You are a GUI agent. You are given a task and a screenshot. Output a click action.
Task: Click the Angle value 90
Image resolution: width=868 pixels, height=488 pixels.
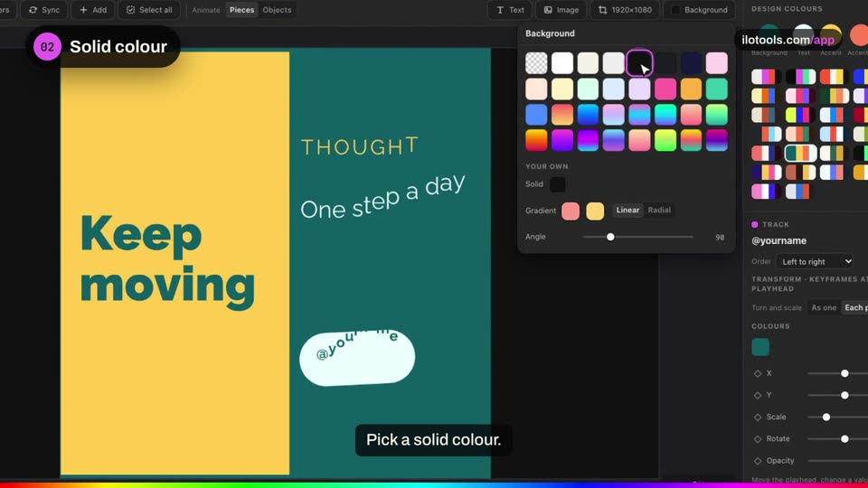[x=720, y=238]
